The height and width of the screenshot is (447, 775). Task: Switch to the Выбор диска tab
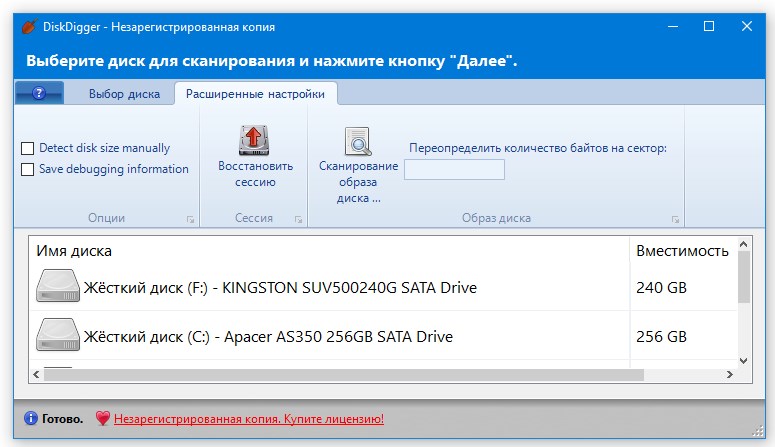[x=124, y=95]
